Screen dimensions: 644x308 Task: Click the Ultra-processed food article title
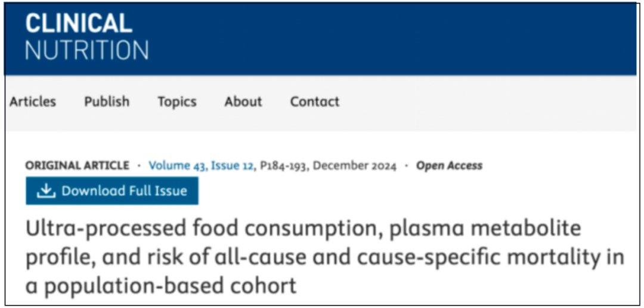pos(324,257)
